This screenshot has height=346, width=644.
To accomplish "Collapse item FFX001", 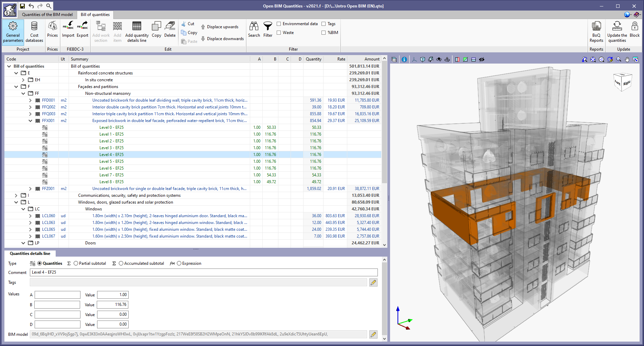I will coord(30,121).
